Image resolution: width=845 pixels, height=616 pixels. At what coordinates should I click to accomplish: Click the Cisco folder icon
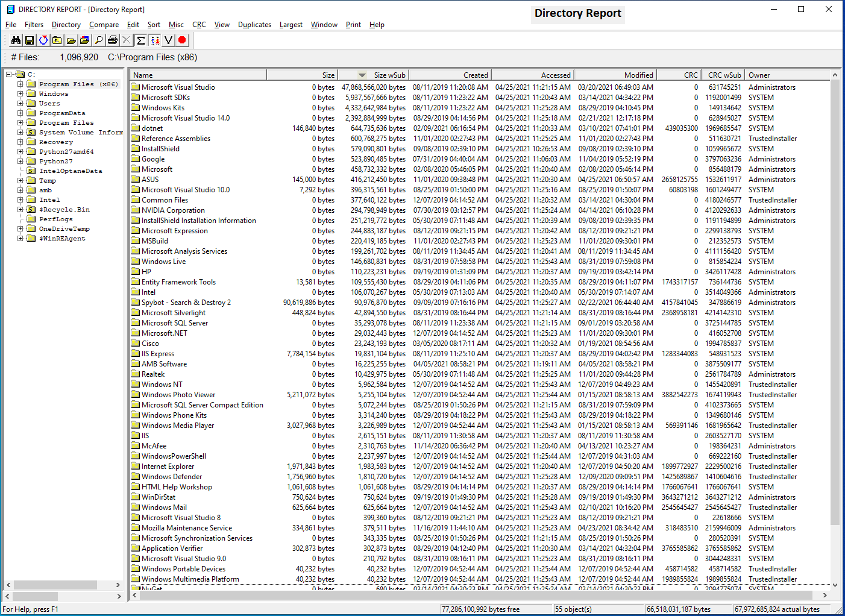(136, 344)
